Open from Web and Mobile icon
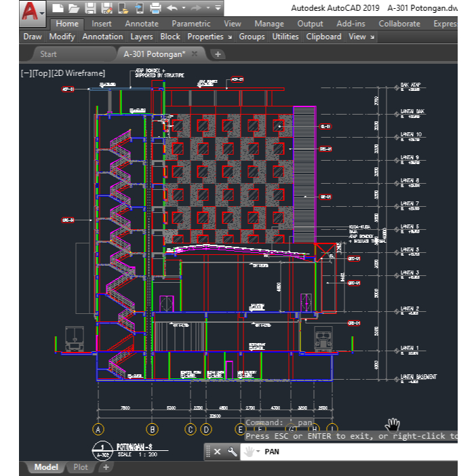 (x=123, y=8)
